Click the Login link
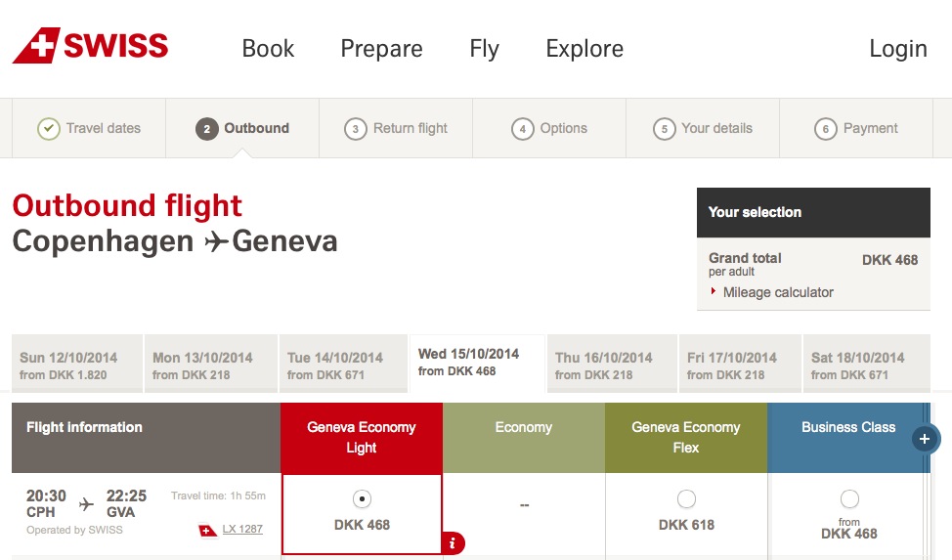 (897, 49)
